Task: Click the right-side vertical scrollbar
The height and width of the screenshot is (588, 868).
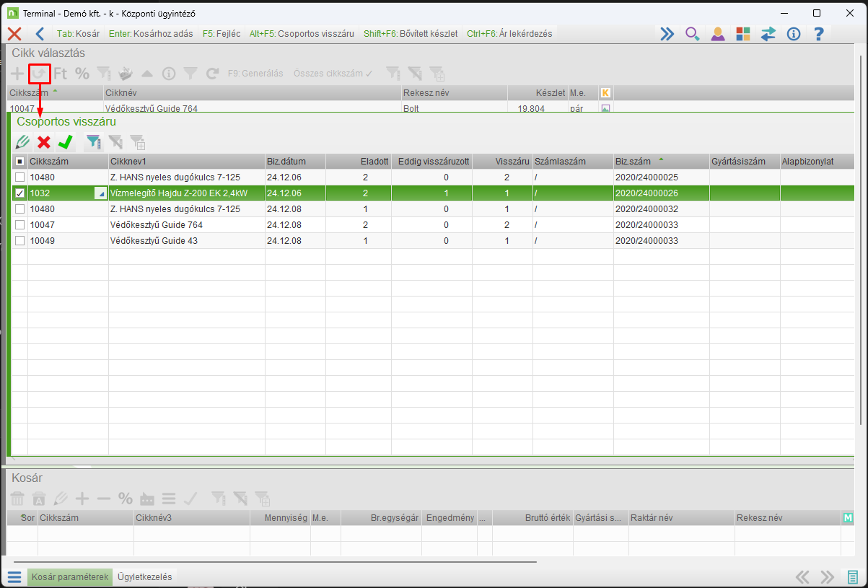Action: [860, 239]
